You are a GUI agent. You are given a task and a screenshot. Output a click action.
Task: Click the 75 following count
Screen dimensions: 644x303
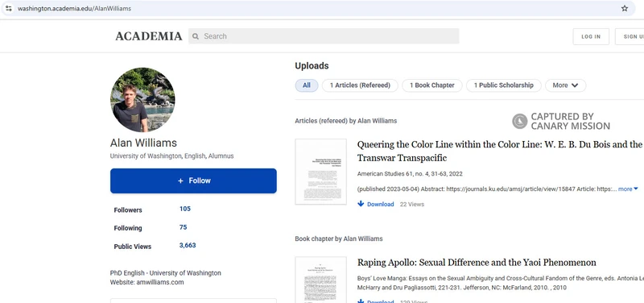pos(183,227)
